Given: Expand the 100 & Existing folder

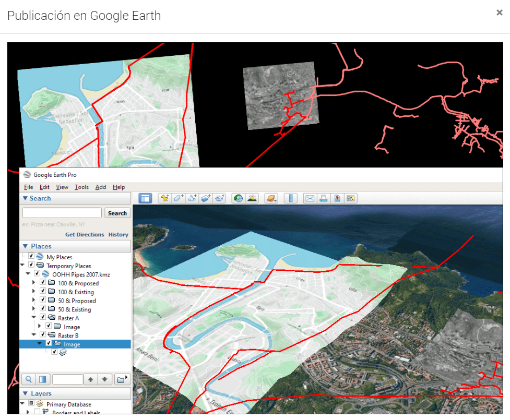Looking at the screenshot, I should (33, 291).
